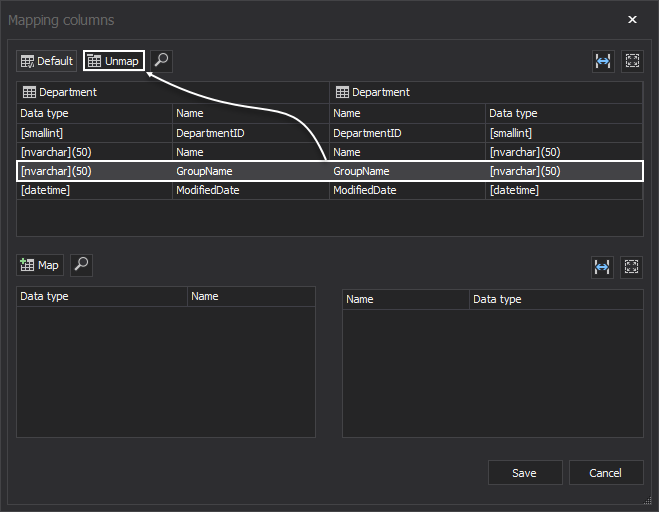This screenshot has width=659, height=512.
Task: Save the column mapping
Action: pos(524,473)
